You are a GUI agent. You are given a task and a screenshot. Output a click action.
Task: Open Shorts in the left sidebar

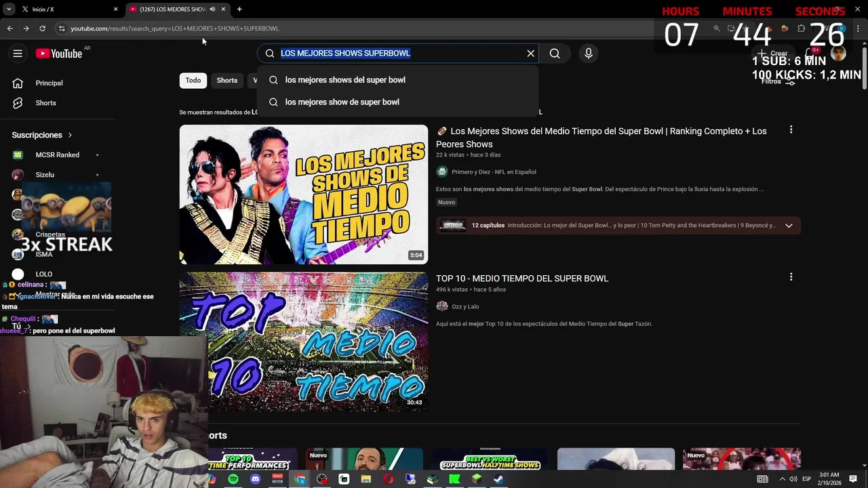click(45, 103)
